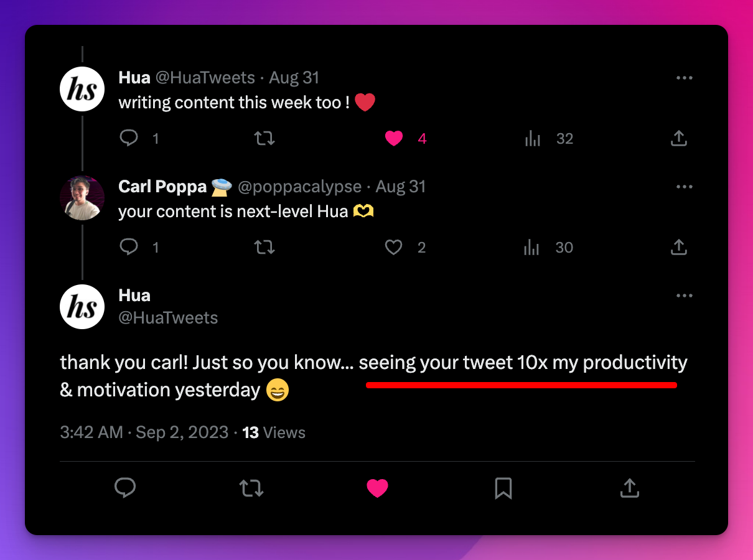Open Carl Poppa's profile picture
Image resolution: width=753 pixels, height=560 pixels.
(82, 197)
